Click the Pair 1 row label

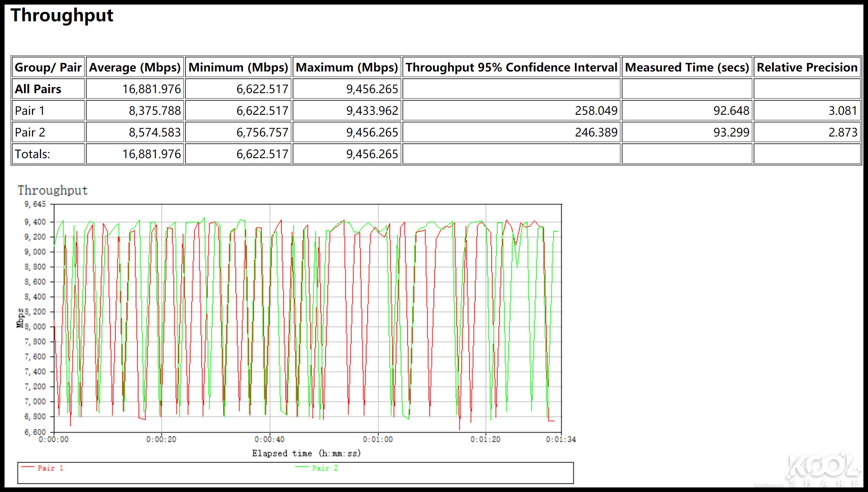[30, 111]
